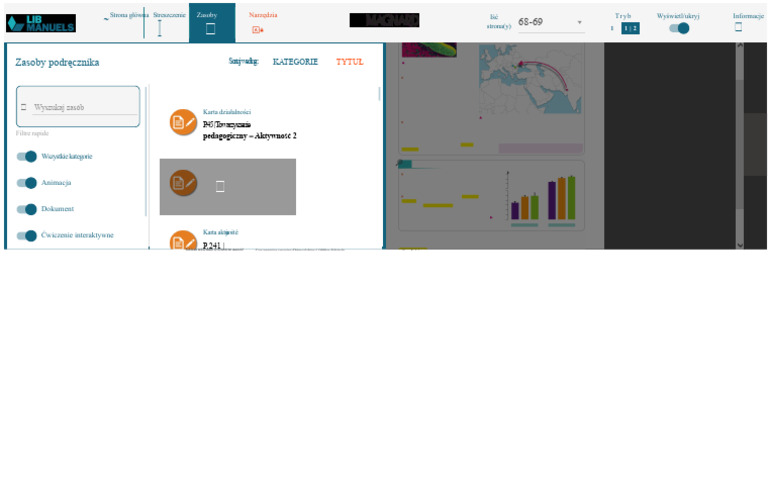Image resolution: width=768 pixels, height=484 pixels.
Task: Click the Streszczenie icon below its label
Action: pos(160,29)
